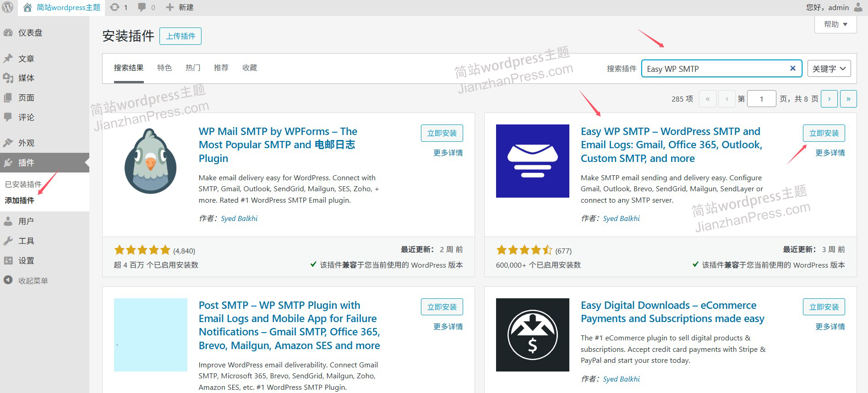Click 上传插件 upload plugin button

180,36
